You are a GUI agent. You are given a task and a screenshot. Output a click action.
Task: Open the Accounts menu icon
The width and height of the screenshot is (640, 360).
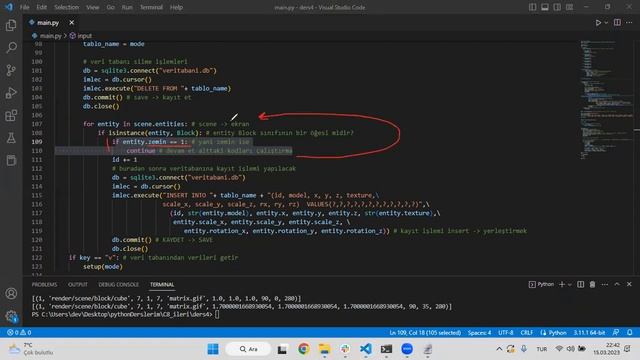[x=11, y=293]
